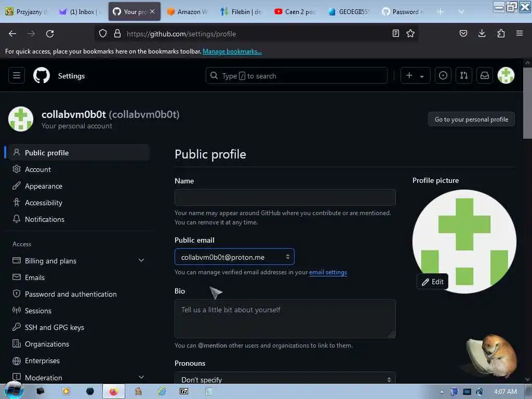532x399 pixels.
Task: Switch to the GEOEGII55 tab
Action: (349, 11)
